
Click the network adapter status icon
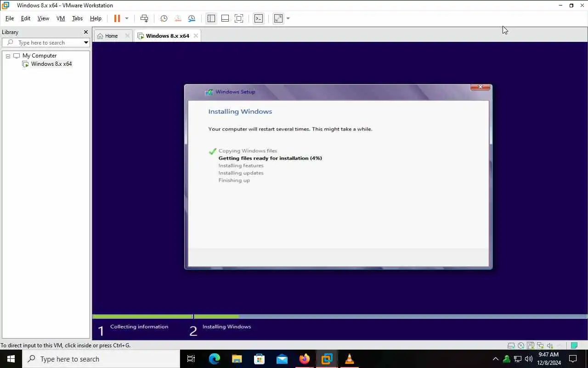540,345
